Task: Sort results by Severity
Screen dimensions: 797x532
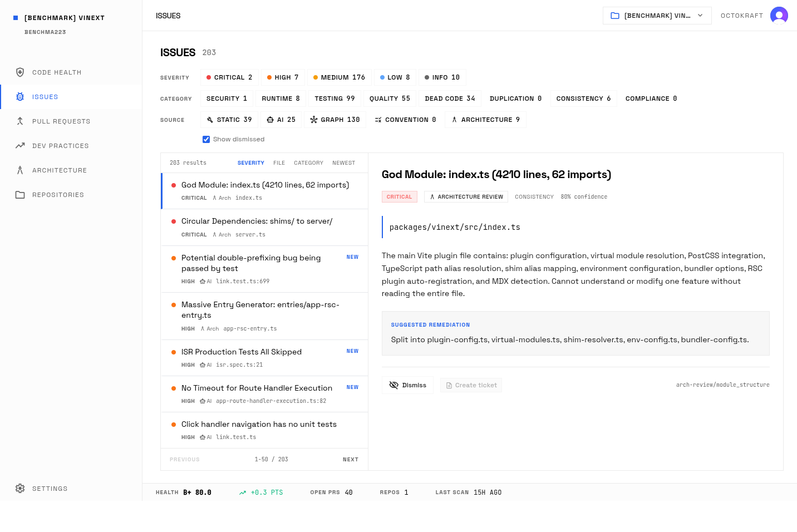Action: [251, 163]
